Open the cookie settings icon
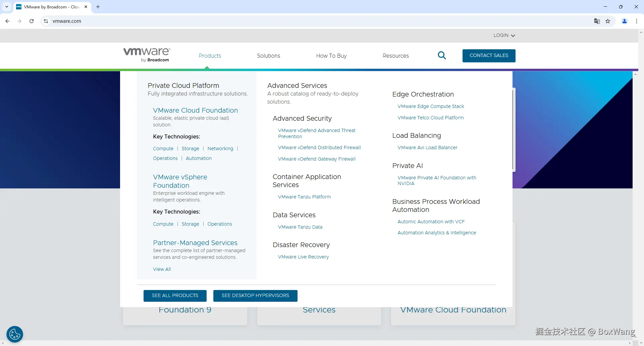This screenshot has height=346, width=644. tap(15, 334)
